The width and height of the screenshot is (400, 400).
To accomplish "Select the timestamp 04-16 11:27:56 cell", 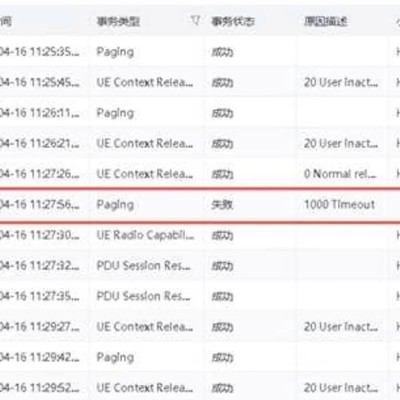I will click(x=40, y=205).
